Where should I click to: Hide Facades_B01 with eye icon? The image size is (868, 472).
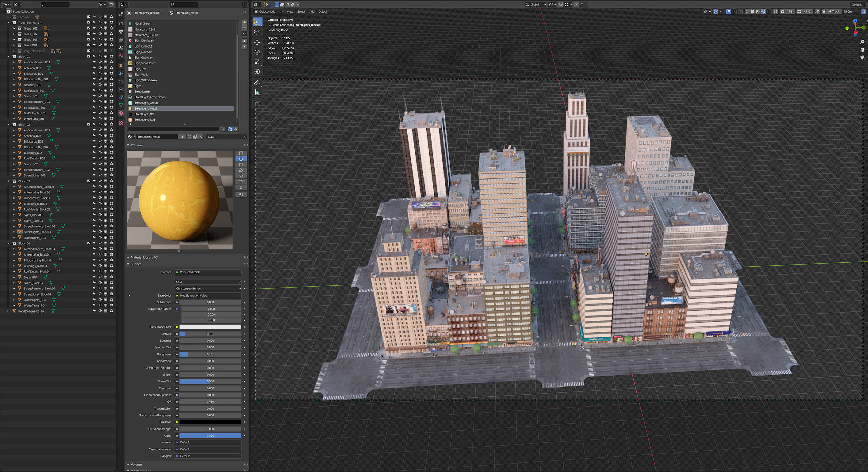click(100, 85)
